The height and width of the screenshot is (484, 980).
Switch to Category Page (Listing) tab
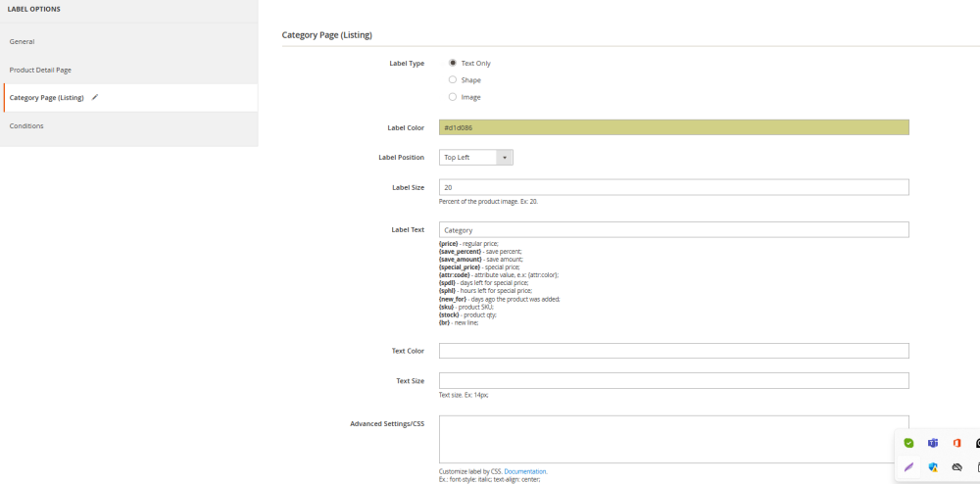coord(128,97)
